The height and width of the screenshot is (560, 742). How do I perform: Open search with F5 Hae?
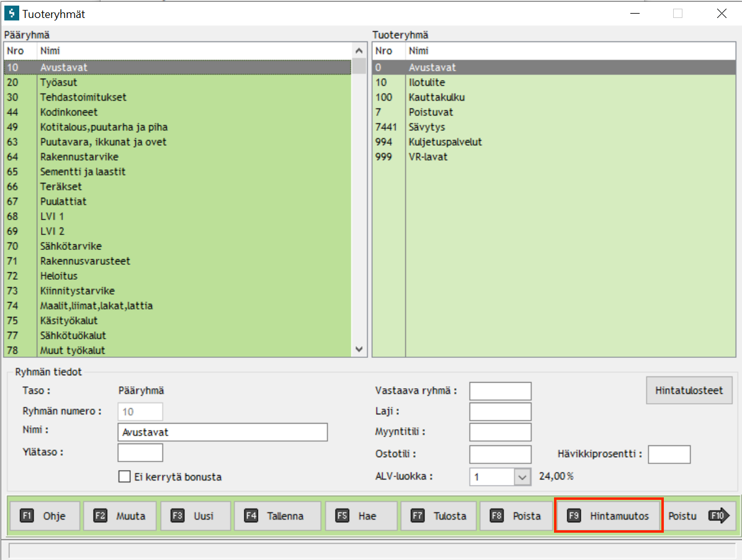click(361, 516)
